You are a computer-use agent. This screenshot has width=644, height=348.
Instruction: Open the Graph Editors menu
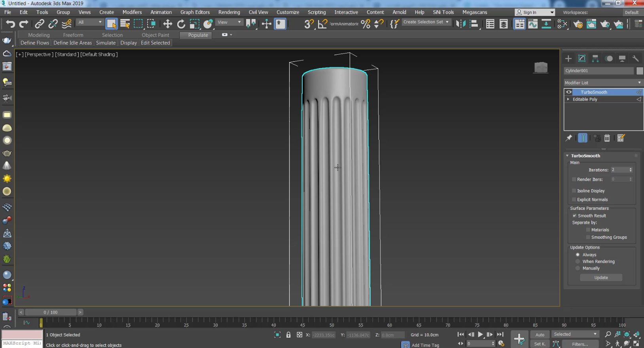click(x=195, y=12)
